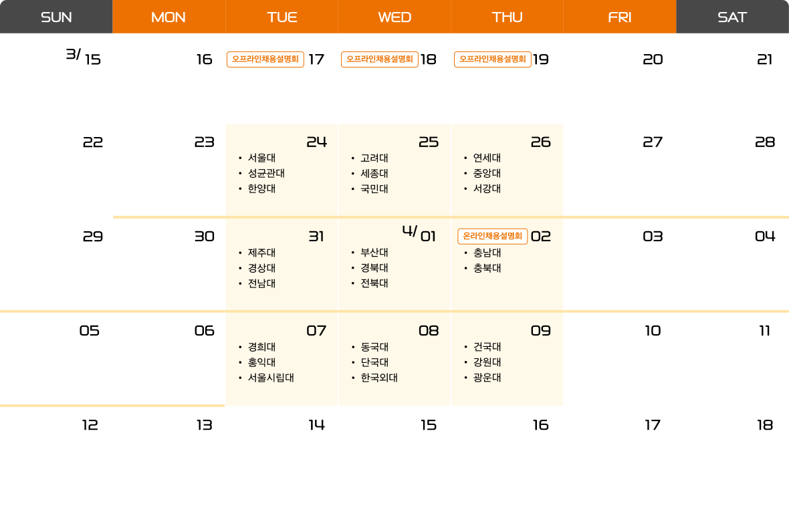Click 제주대 listed on the 31st
This screenshot has height=532, width=789.
click(261, 253)
